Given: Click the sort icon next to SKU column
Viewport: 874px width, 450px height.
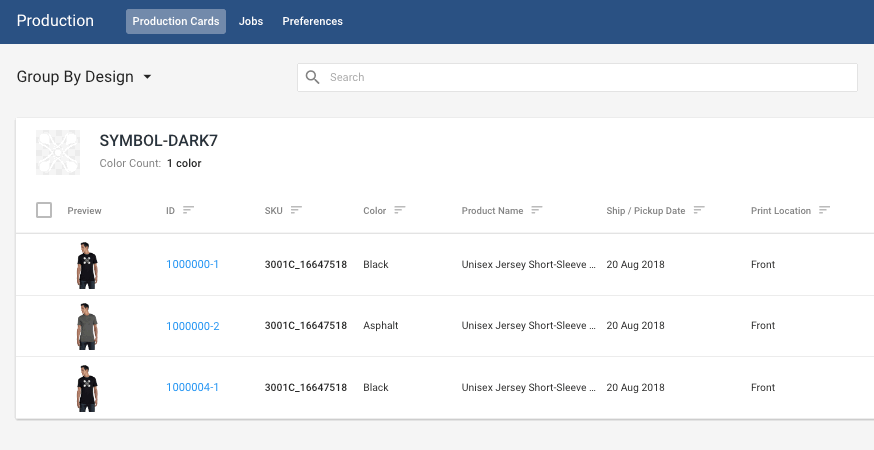Looking at the screenshot, I should coord(296,210).
